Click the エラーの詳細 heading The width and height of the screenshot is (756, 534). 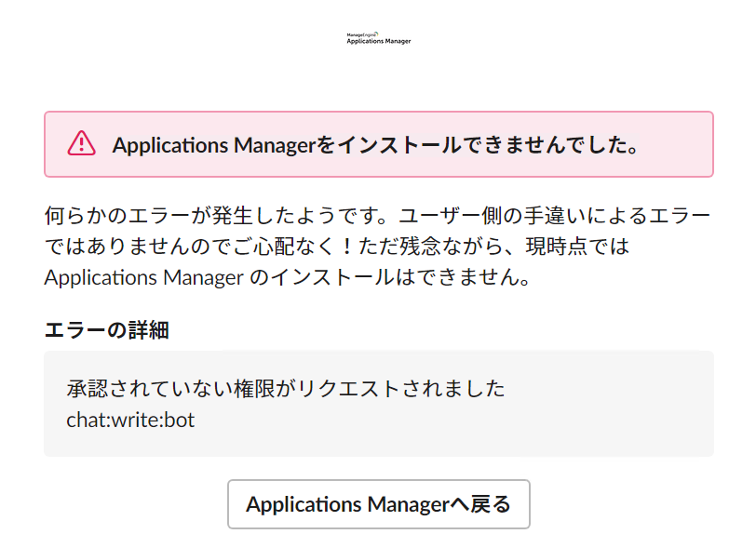click(106, 330)
